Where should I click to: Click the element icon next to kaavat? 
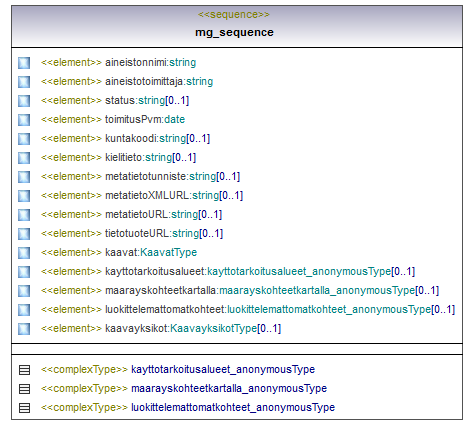(x=24, y=253)
